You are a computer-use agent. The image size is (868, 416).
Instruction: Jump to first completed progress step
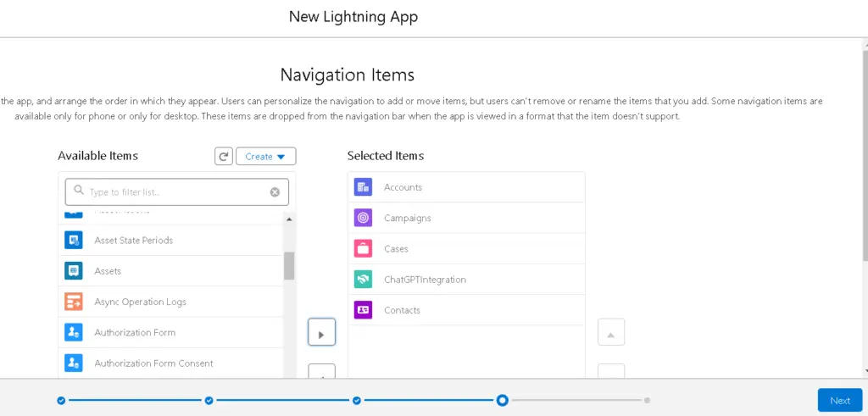(61, 400)
